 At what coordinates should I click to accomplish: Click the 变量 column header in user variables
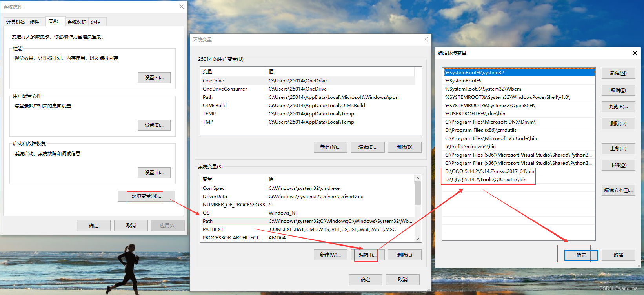point(233,72)
